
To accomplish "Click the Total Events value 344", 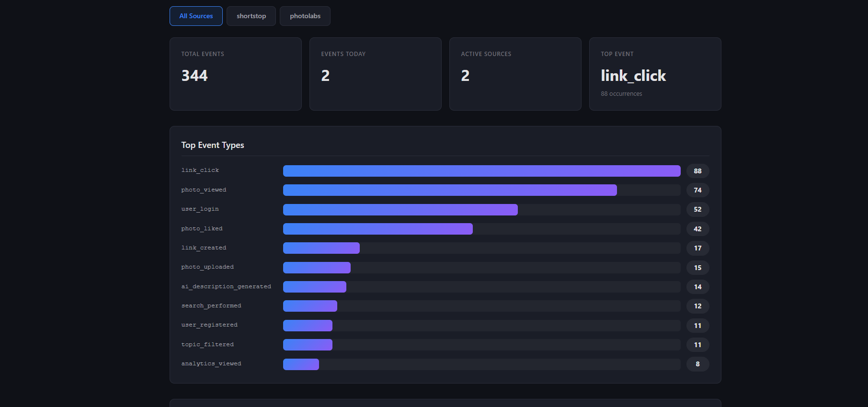I will click(194, 76).
